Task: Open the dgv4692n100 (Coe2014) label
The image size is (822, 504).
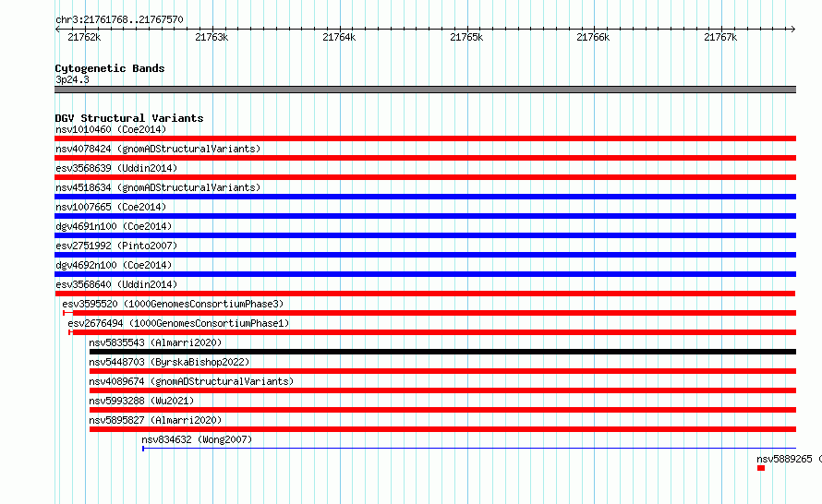Action: [114, 265]
